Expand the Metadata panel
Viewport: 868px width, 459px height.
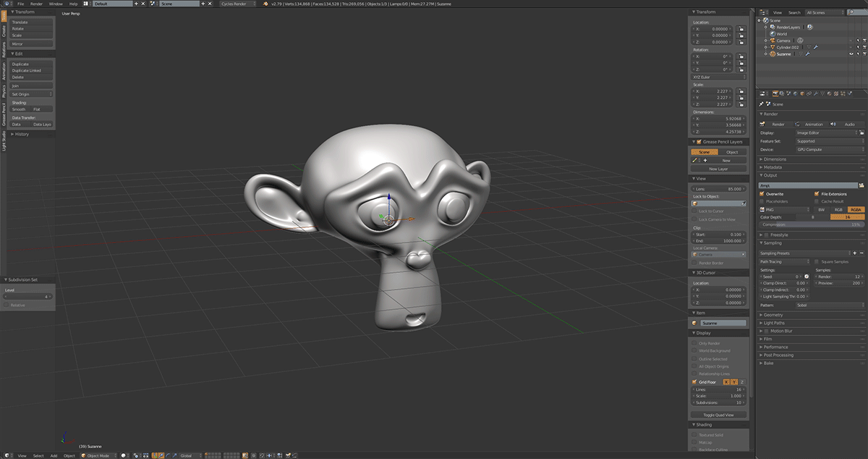(x=773, y=167)
